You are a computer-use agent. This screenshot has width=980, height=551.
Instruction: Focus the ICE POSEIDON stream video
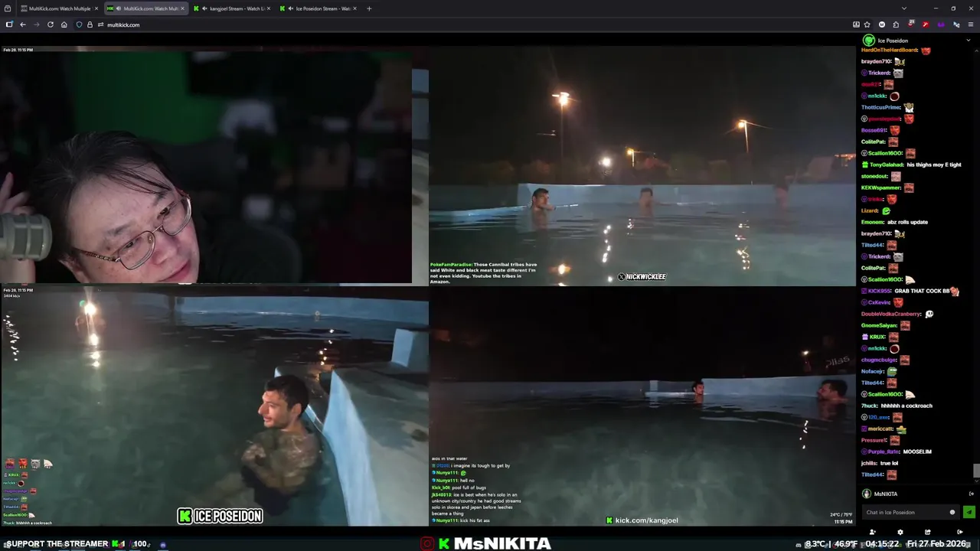tap(214, 406)
